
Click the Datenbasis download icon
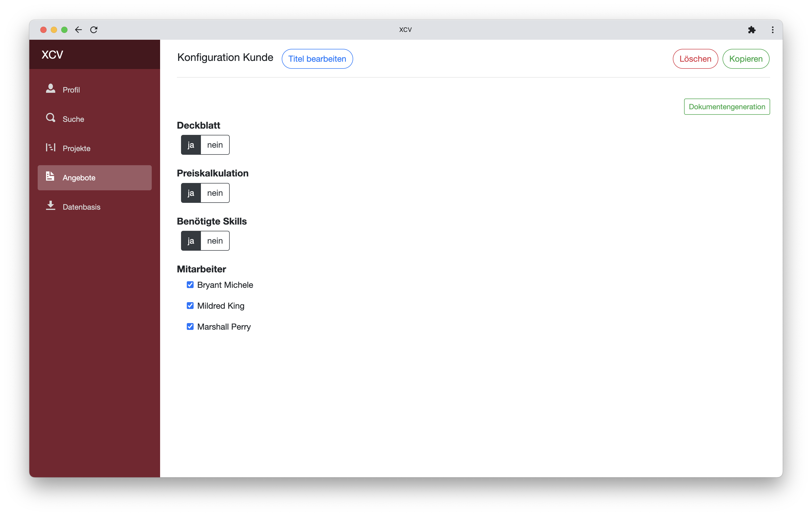tap(50, 205)
